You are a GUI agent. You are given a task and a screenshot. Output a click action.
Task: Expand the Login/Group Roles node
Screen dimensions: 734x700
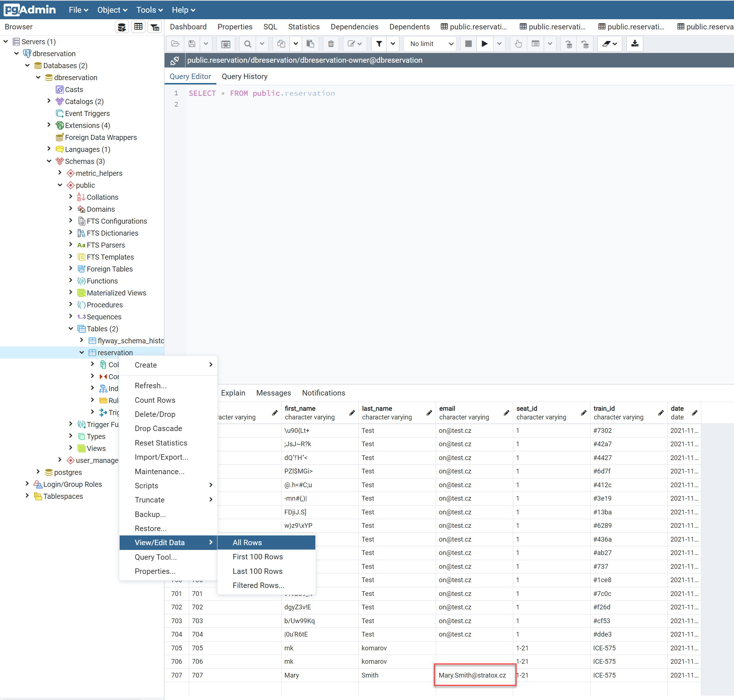pyautogui.click(x=27, y=484)
